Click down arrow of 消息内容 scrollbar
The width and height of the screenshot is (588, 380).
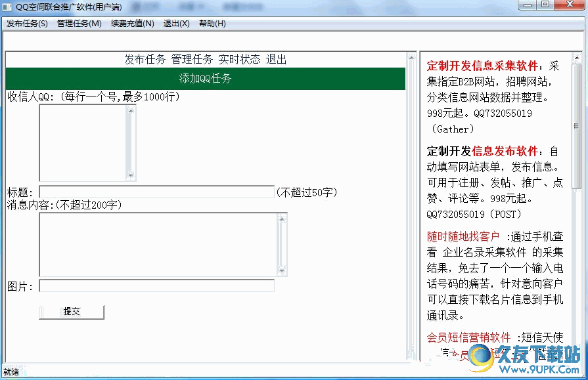coord(282,270)
